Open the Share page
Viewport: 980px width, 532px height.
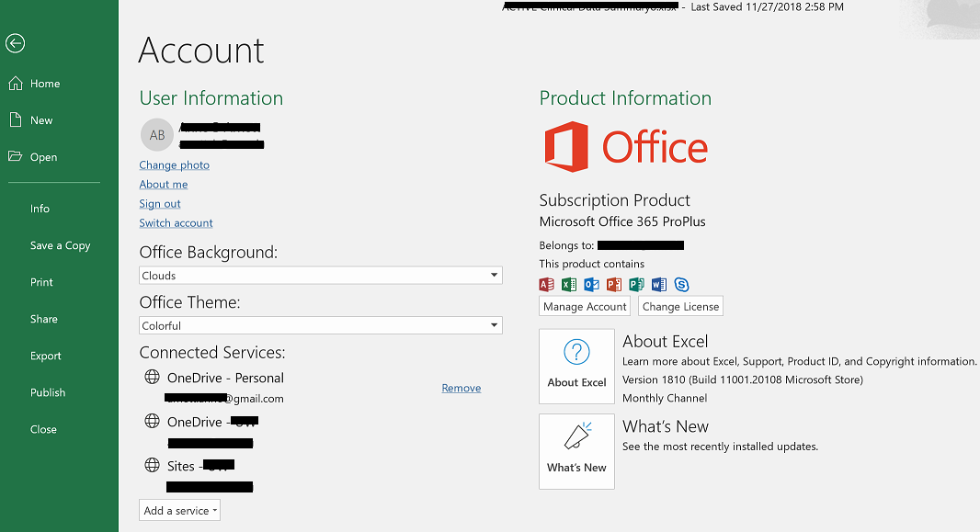[x=44, y=319]
